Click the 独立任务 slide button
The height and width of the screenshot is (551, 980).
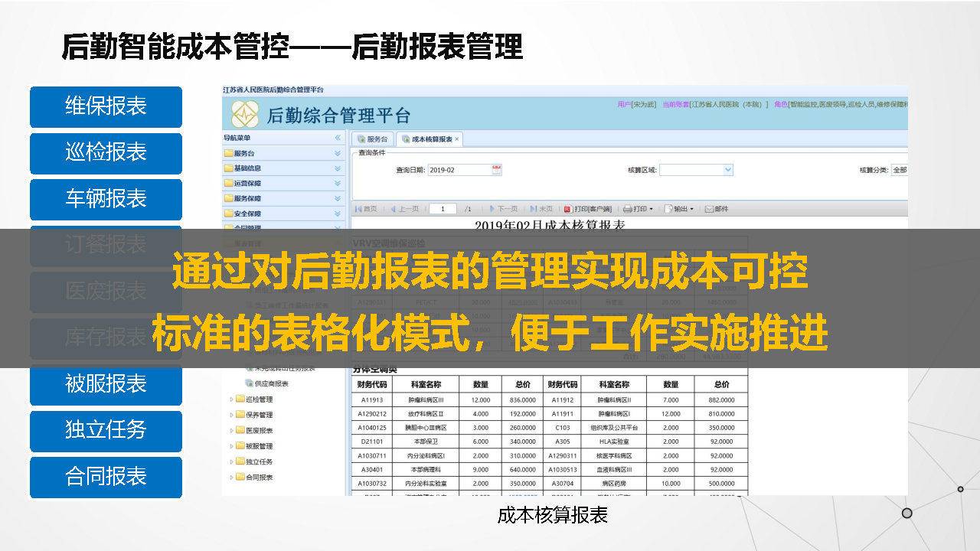pyautogui.click(x=106, y=430)
